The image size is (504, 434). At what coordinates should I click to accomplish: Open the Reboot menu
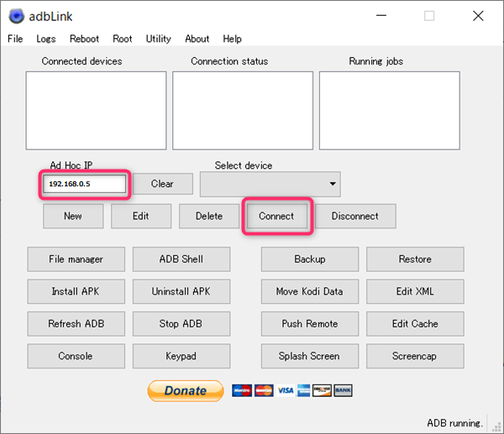pyautogui.click(x=84, y=39)
